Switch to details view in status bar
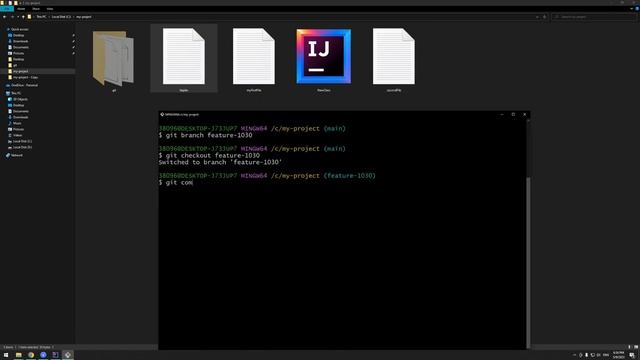The height and width of the screenshot is (360, 640). pyautogui.click(x=630, y=347)
